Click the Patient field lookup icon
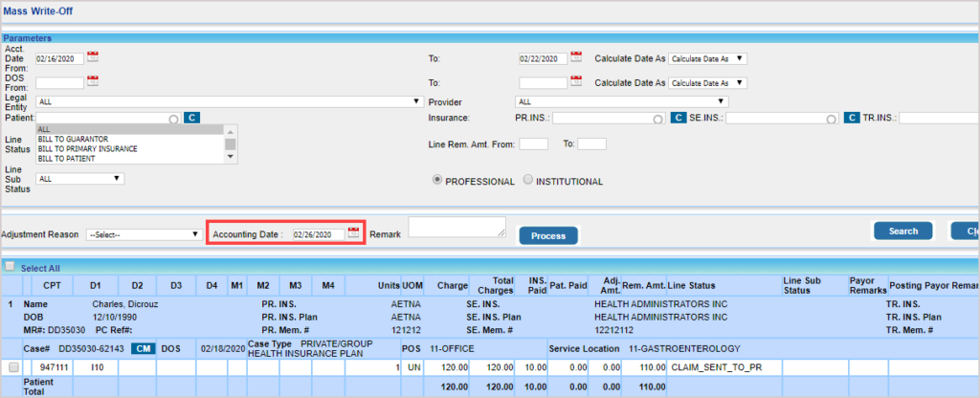980x398 pixels. [x=173, y=119]
